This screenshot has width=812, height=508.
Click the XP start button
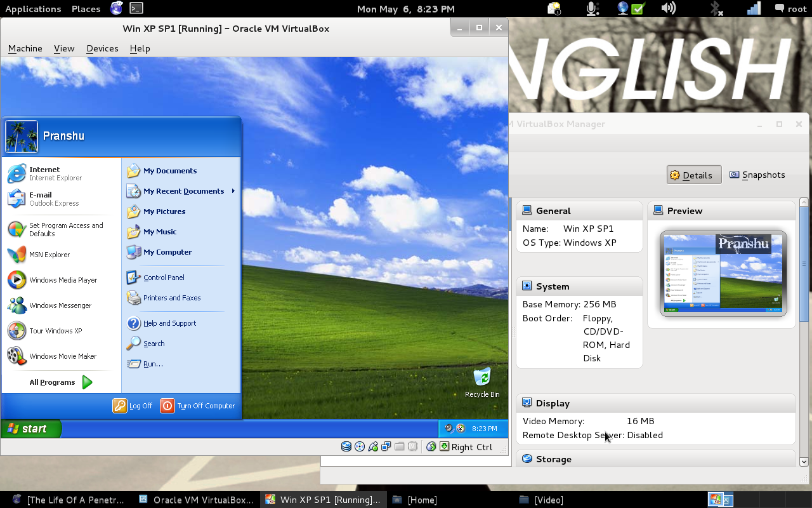(31, 429)
